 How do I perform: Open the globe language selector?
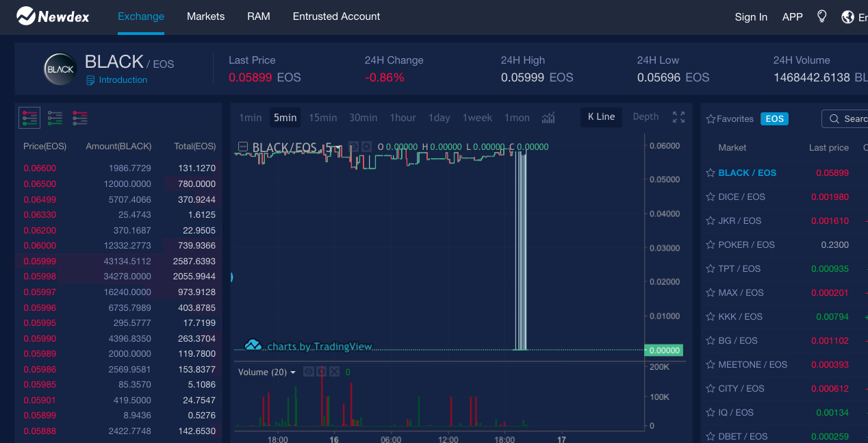tap(848, 16)
